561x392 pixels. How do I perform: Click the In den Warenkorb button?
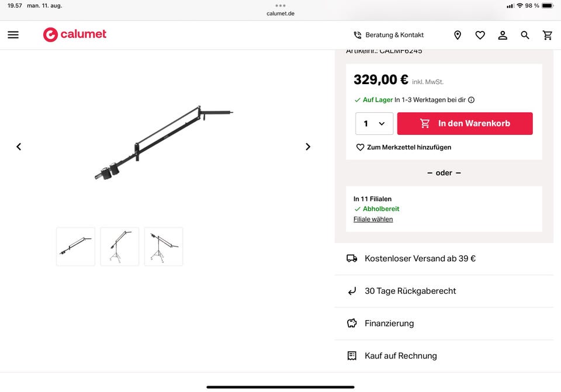(x=465, y=124)
